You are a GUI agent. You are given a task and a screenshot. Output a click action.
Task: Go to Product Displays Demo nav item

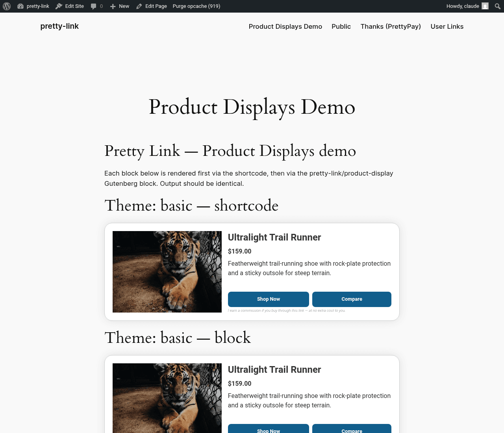point(285,26)
